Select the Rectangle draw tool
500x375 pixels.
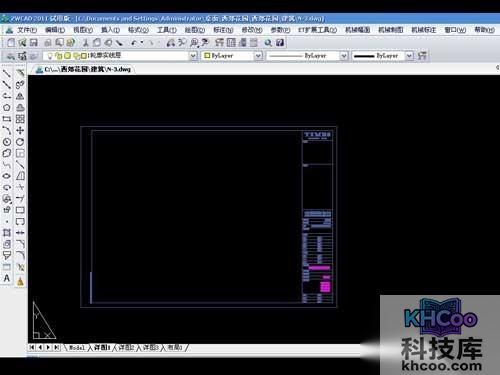click(7, 119)
